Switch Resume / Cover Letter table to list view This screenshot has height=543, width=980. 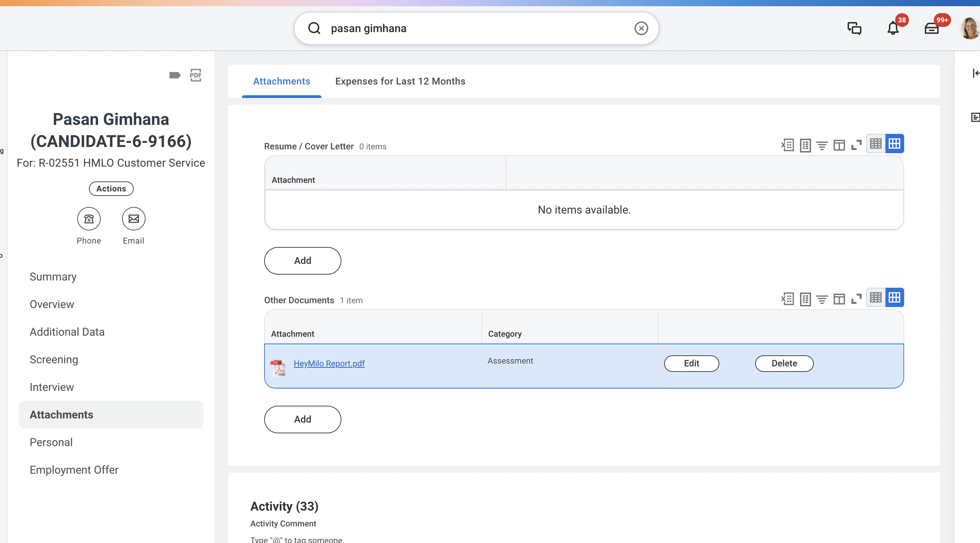click(876, 144)
